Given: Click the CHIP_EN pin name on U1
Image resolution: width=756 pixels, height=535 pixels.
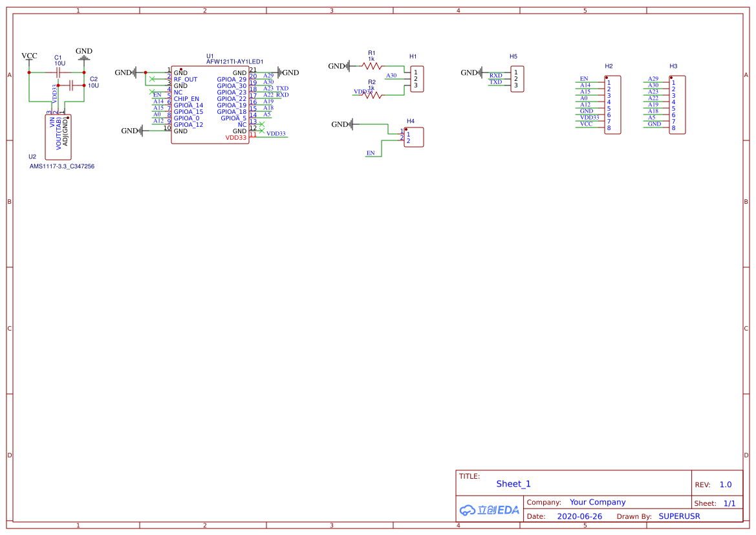Looking at the screenshot, I should [x=187, y=99].
